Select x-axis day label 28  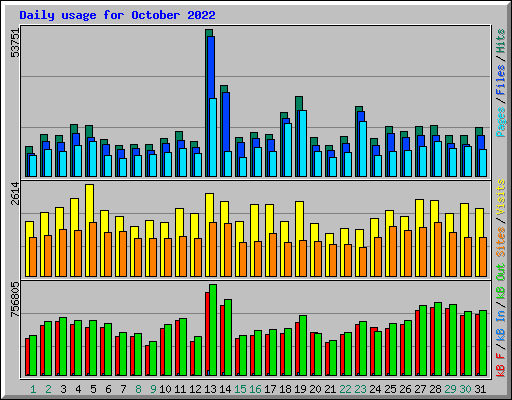click(x=435, y=389)
